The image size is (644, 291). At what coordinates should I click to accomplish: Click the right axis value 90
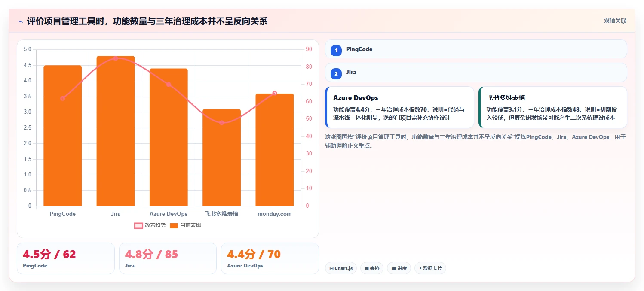(309, 49)
